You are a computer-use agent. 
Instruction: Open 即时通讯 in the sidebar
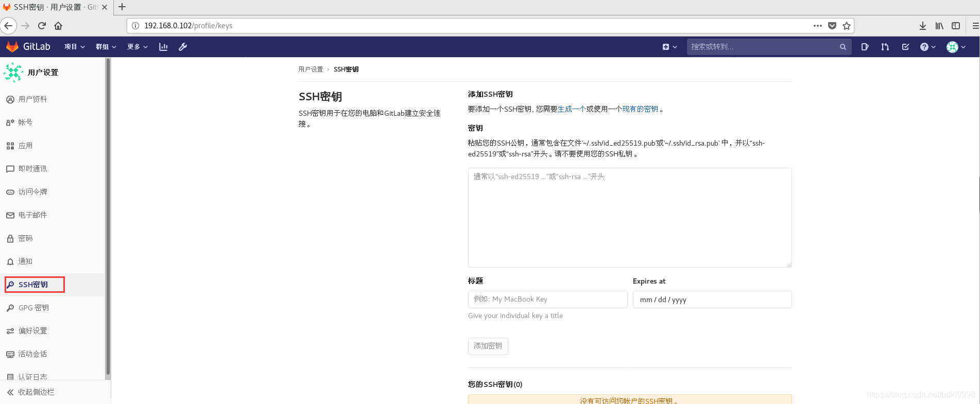click(53, 169)
